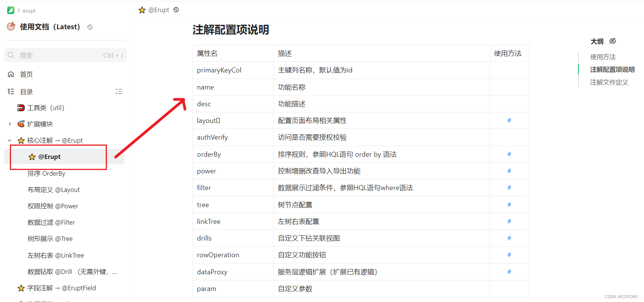644x302 pixels.
Task: Click the 描述 column header
Action: (382, 53)
